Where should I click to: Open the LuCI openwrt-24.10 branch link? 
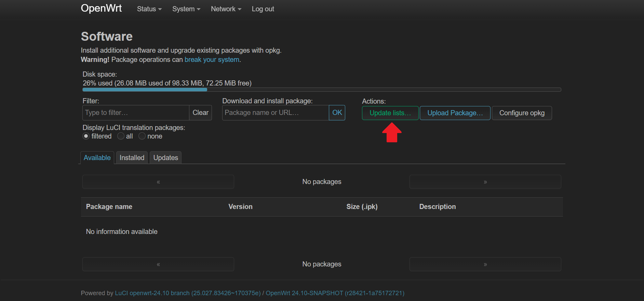pos(188,293)
